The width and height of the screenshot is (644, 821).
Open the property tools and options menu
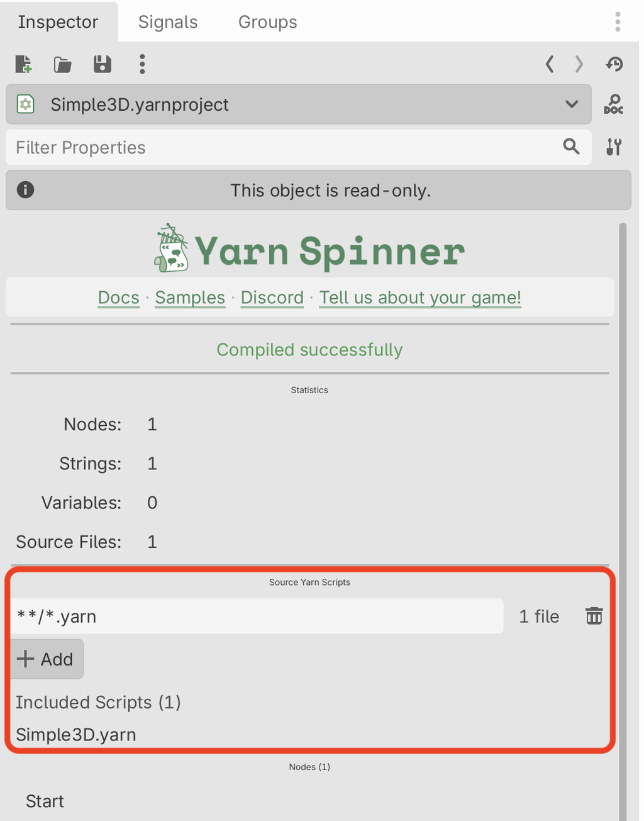coord(614,147)
